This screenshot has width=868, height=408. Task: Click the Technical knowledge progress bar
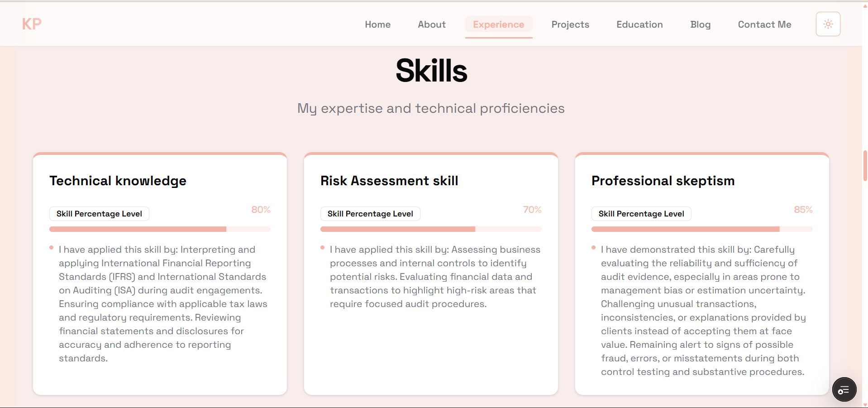160,229
